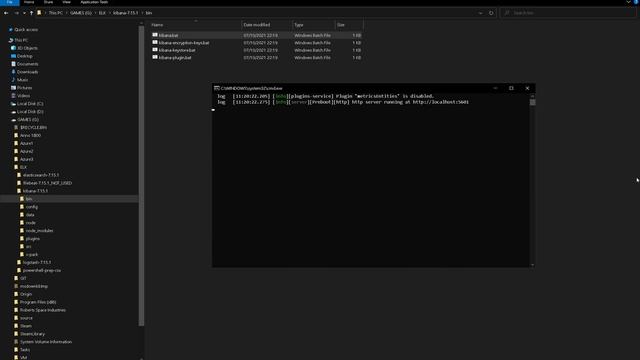Click the Search bin input field
Image resolution: width=640 pixels, height=360 pixels.
(x=568, y=13)
